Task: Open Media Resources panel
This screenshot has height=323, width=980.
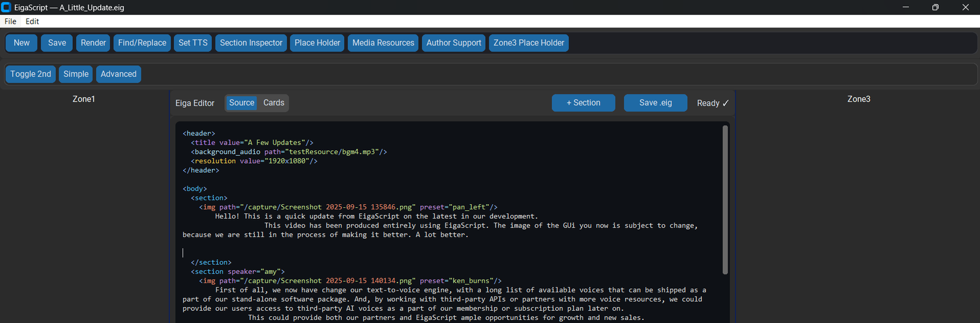Action: [383, 43]
